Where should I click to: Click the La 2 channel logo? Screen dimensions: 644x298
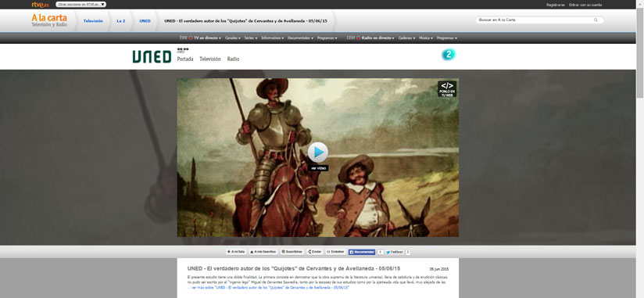pos(448,54)
